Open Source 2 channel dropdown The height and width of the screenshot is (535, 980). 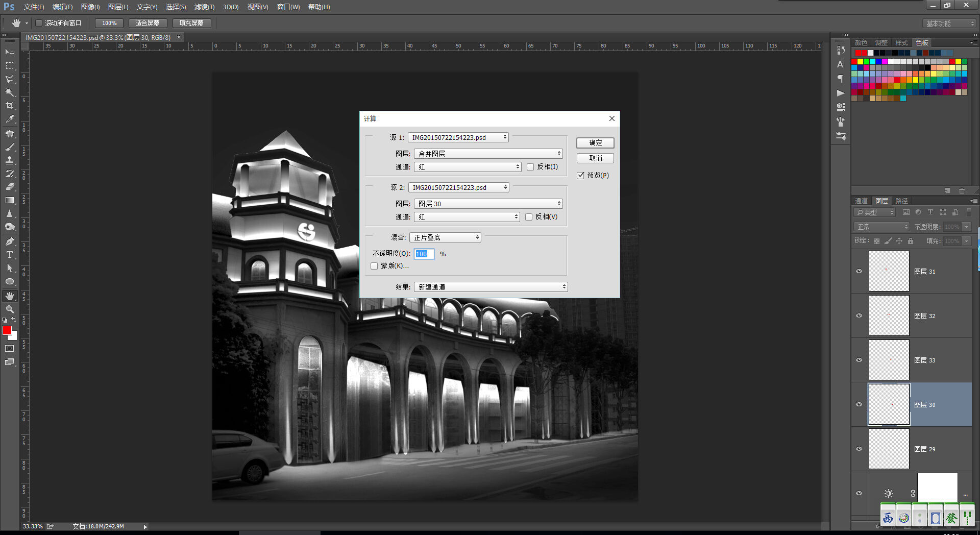467,217
